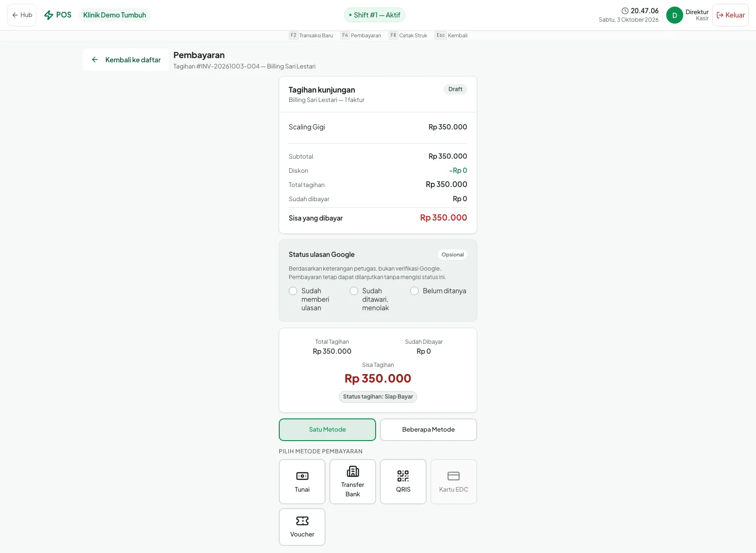Click the 'Sisa yang dibayar' label
The width and height of the screenshot is (756, 553).
click(x=316, y=218)
